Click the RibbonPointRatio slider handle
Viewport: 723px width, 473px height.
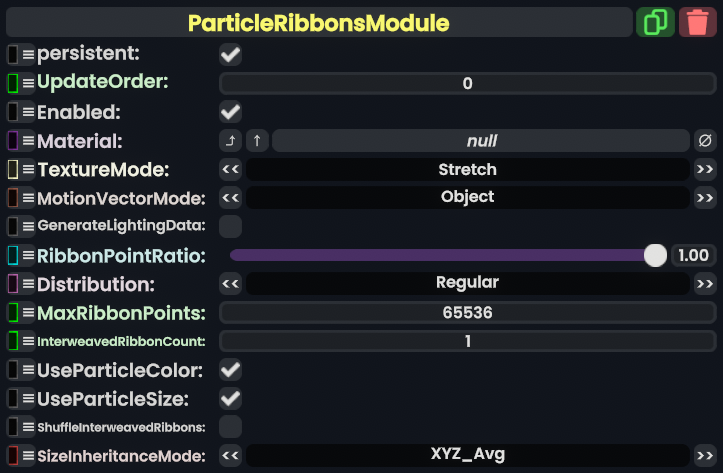[x=655, y=256]
